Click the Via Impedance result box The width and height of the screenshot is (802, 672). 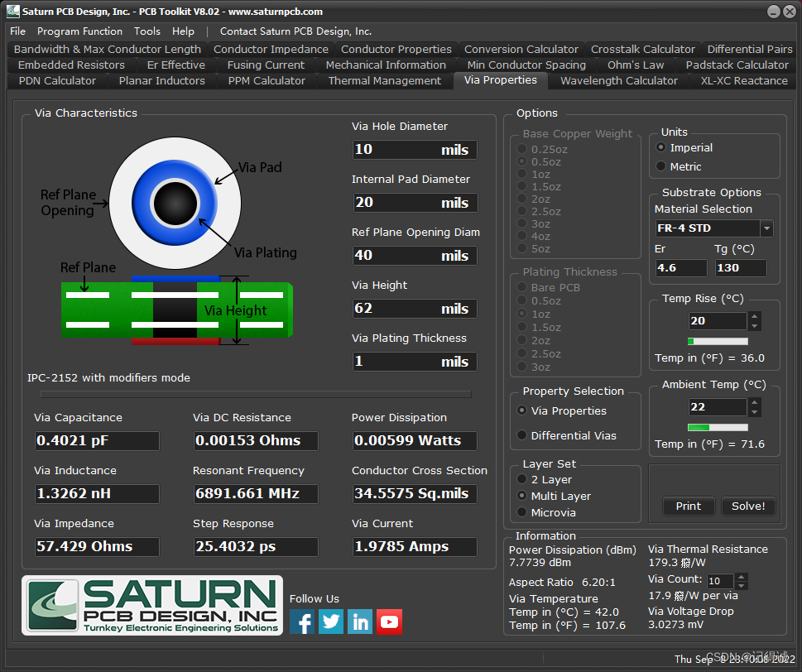pos(97,546)
